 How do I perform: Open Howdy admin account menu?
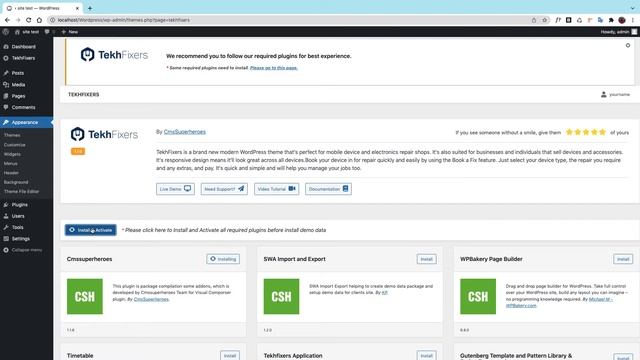pos(618,32)
